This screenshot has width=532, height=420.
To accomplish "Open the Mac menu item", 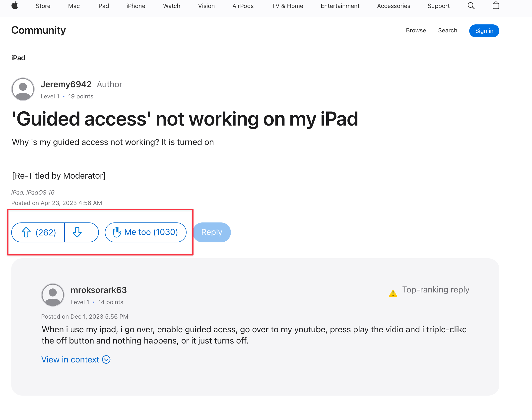I will click(x=74, y=6).
